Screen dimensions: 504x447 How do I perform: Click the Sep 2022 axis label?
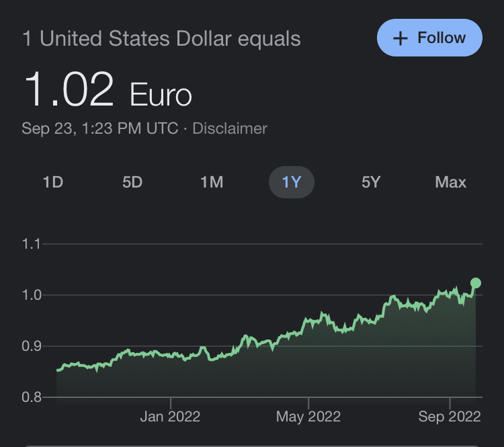[448, 417]
